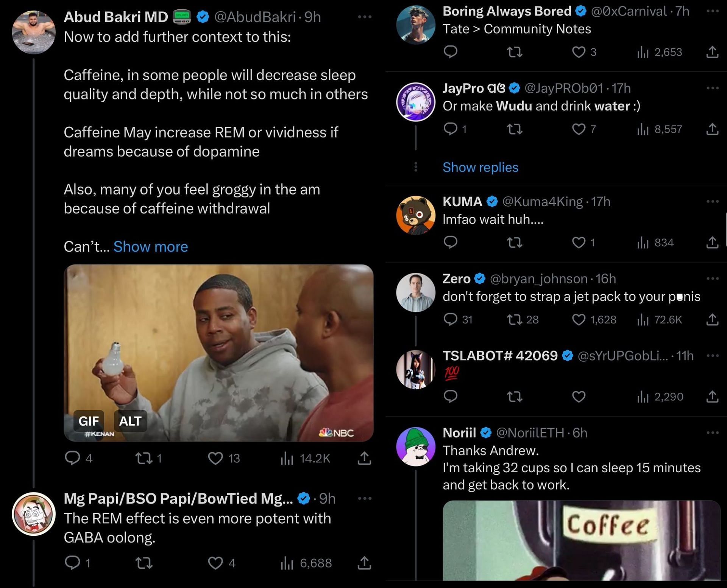This screenshot has width=727, height=588.
Task: Repost Abud Bakri's caffeine context tweet
Action: point(144,458)
